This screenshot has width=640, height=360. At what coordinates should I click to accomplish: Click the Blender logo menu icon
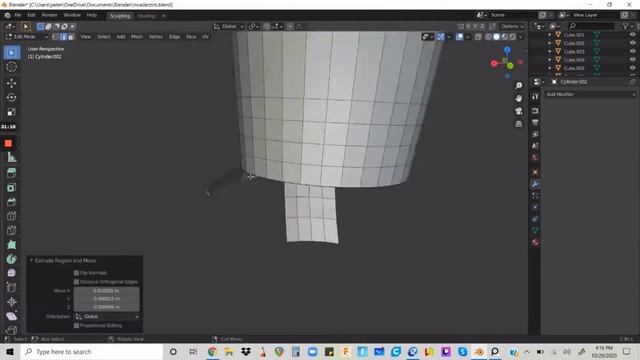click(7, 15)
